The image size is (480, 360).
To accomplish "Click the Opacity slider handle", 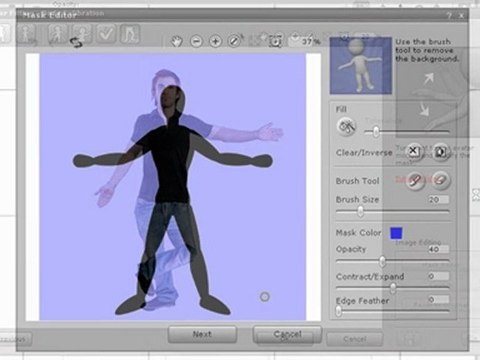I will (383, 261).
